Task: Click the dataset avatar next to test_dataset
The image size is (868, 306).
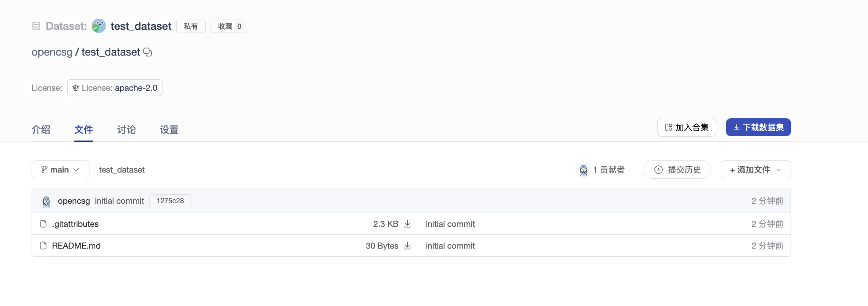Action: 98,26
